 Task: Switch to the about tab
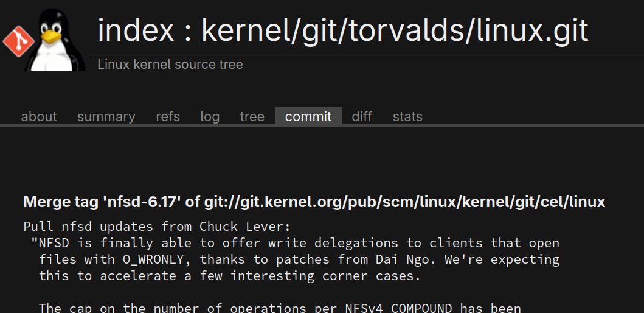tap(39, 117)
